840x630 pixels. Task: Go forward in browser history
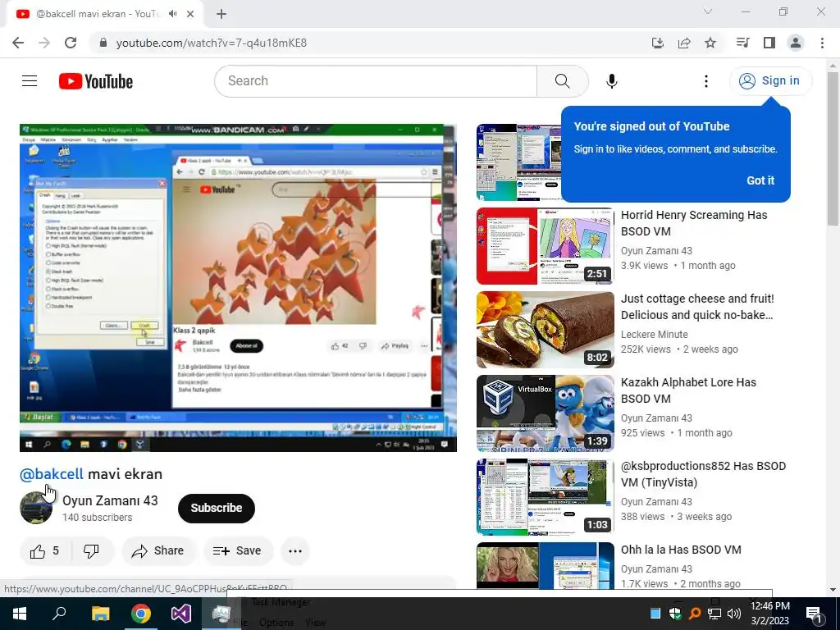pyautogui.click(x=44, y=43)
